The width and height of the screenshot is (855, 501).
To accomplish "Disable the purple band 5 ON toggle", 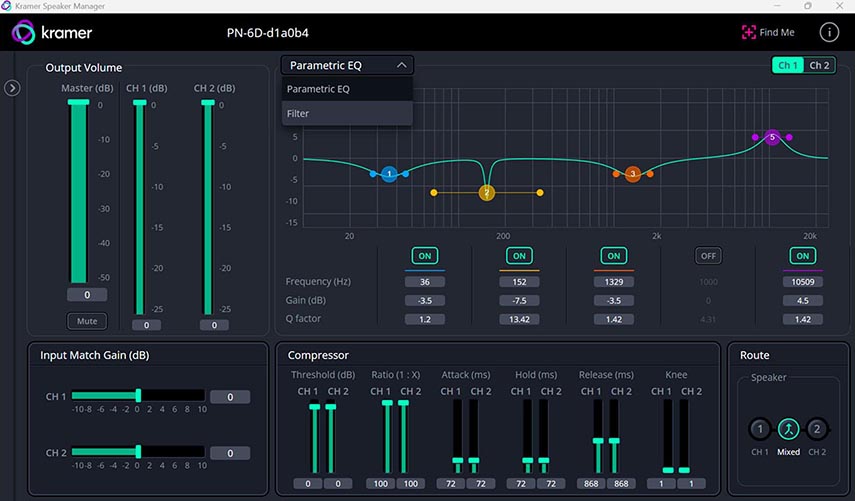I will click(802, 256).
